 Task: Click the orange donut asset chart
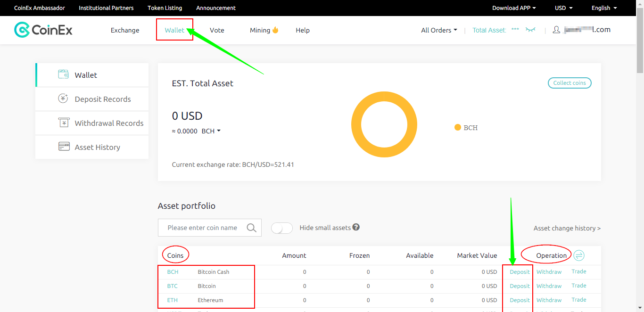384,124
